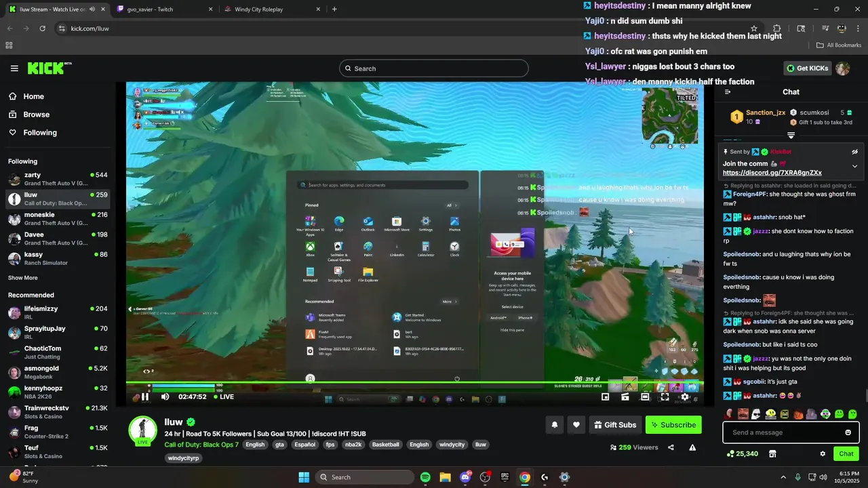
Task: Click the Gift Subs button
Action: point(615,425)
